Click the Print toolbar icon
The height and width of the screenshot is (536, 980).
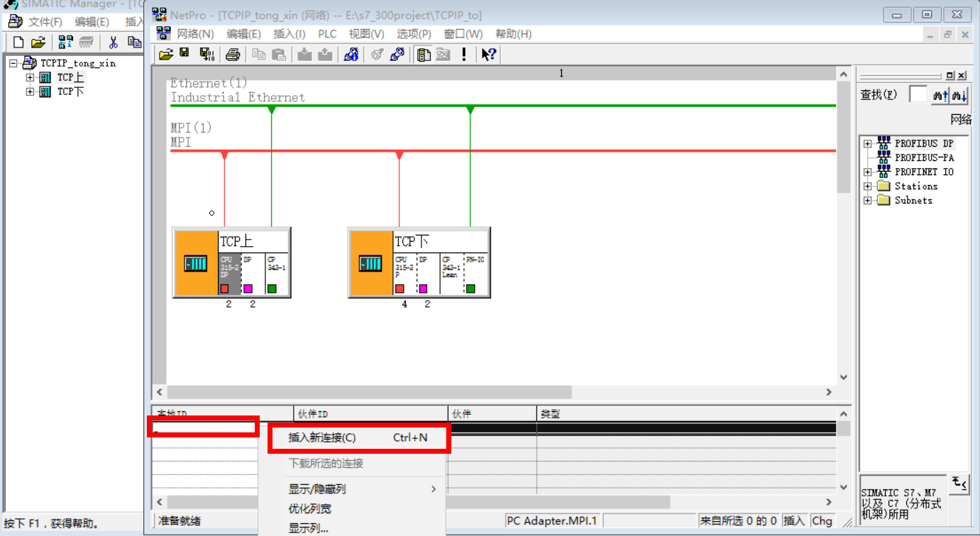[x=233, y=55]
